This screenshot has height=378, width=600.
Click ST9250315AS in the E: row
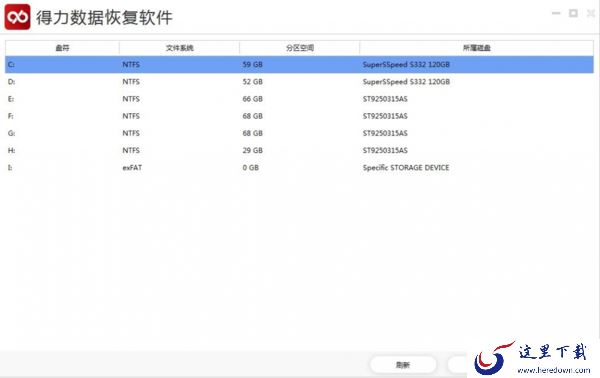385,99
